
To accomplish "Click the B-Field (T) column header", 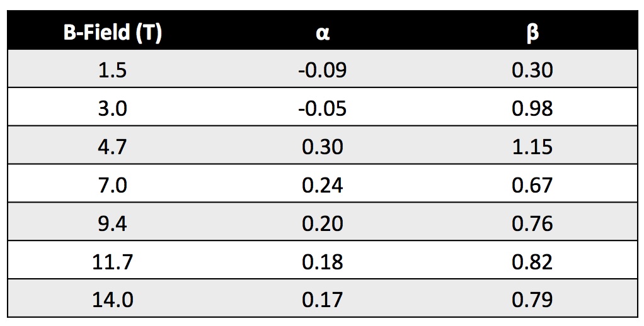I will (113, 32).
